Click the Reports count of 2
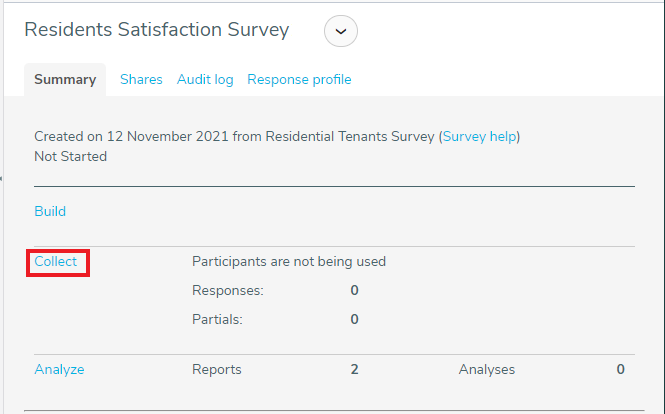 [355, 369]
